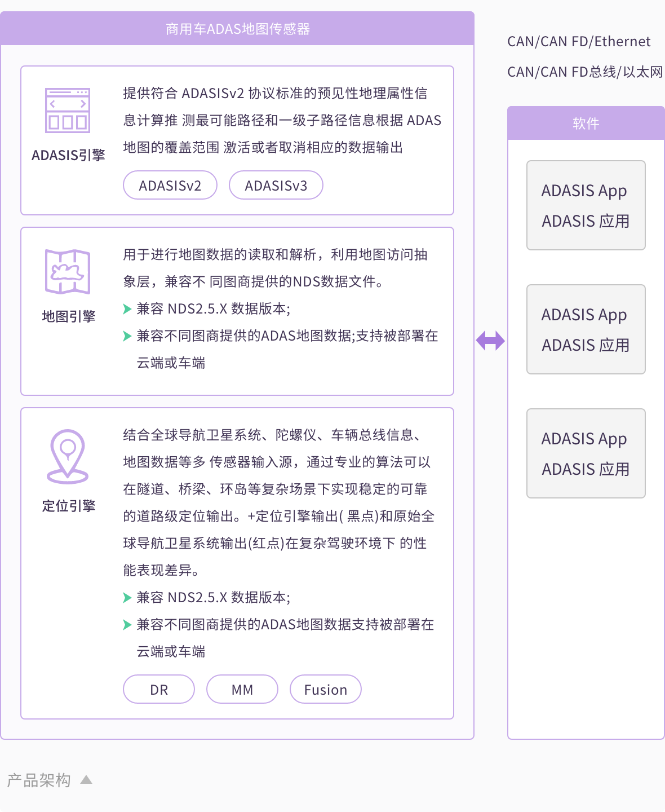Click the purple double-headed arrow connector
This screenshot has width=665, height=812.
click(490, 341)
